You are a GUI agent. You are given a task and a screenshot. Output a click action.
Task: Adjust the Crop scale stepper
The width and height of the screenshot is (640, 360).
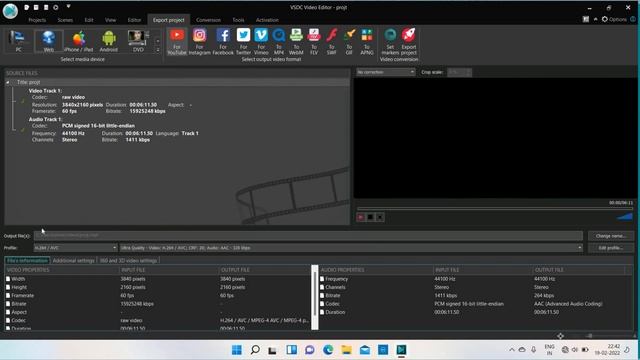pos(468,72)
